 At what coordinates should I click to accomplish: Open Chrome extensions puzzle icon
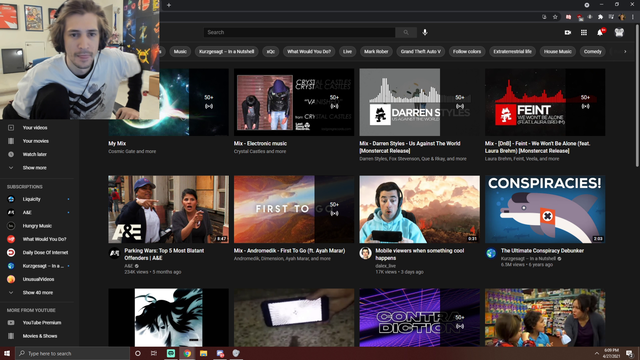[x=600, y=17]
